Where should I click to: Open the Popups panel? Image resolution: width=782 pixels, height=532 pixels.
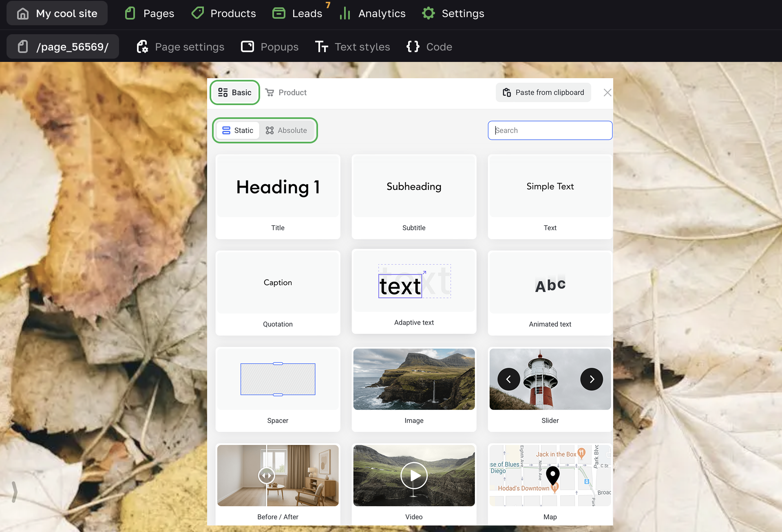click(270, 47)
